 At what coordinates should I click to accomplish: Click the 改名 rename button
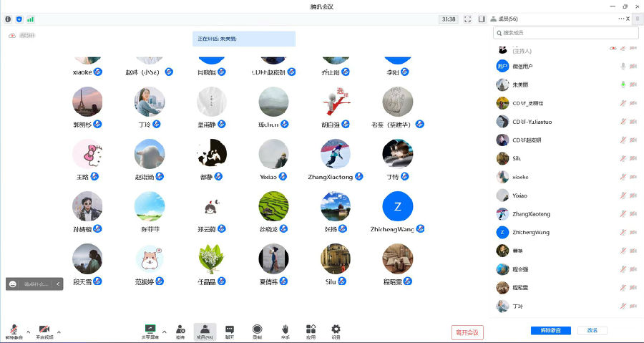(592, 330)
